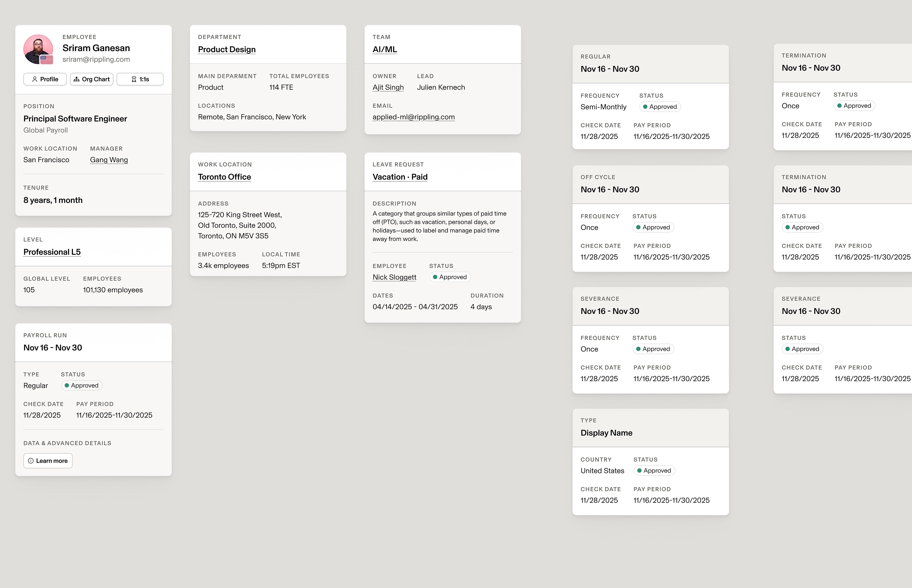Click the person icon in Profile button
Screen dimensions: 912x588
tap(35, 79)
